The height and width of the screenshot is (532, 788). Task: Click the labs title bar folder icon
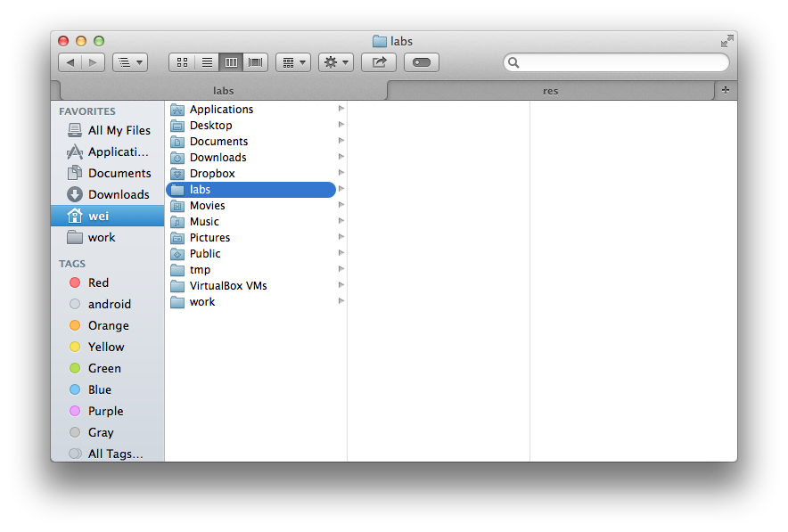coord(380,41)
